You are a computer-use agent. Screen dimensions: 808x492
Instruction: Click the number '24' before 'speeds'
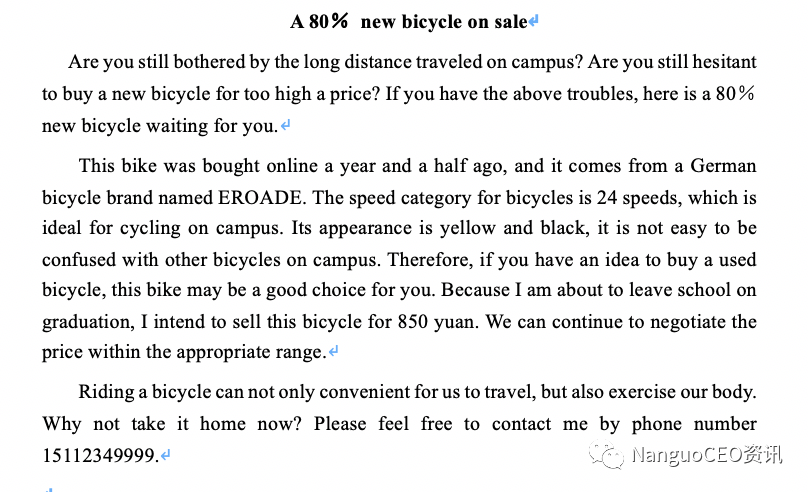607,198
